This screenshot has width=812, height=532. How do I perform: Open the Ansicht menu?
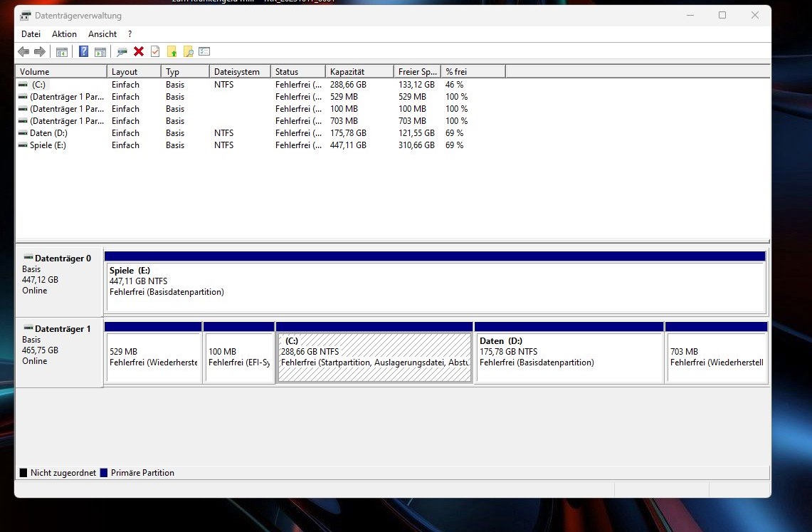[102, 34]
